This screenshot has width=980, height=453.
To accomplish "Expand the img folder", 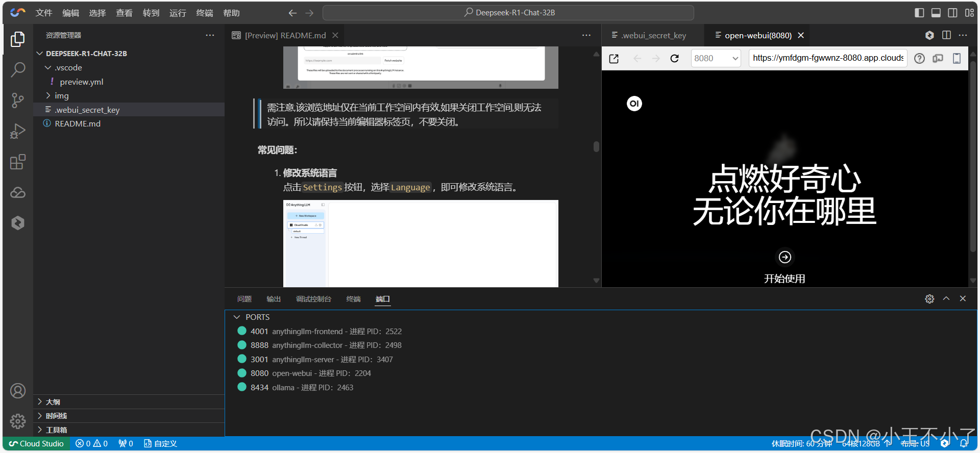I will [x=48, y=96].
